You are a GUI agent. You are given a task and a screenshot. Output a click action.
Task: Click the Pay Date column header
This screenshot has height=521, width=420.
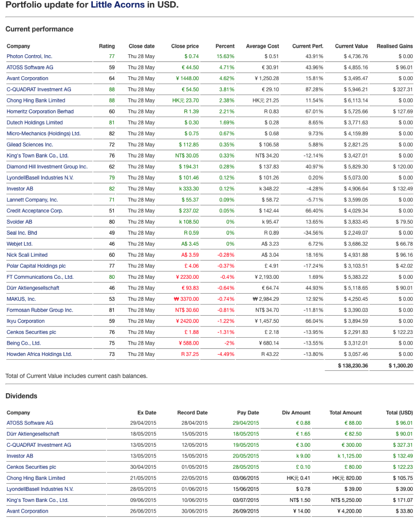coord(248,413)
